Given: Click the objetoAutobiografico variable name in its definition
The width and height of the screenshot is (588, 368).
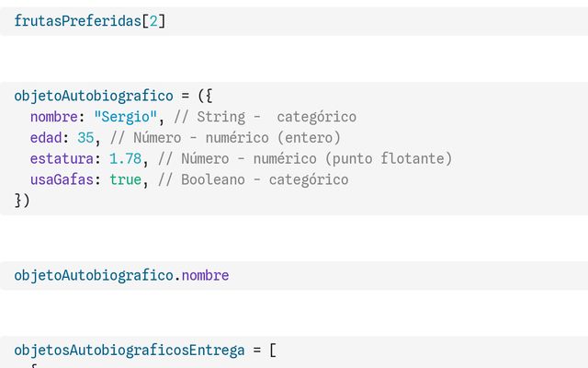Looking at the screenshot, I should pos(94,96).
